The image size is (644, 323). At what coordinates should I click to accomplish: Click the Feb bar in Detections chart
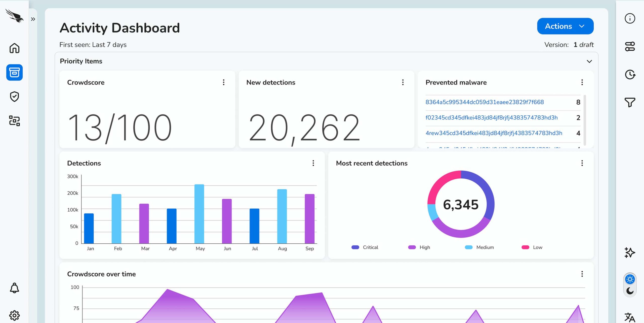click(x=116, y=219)
